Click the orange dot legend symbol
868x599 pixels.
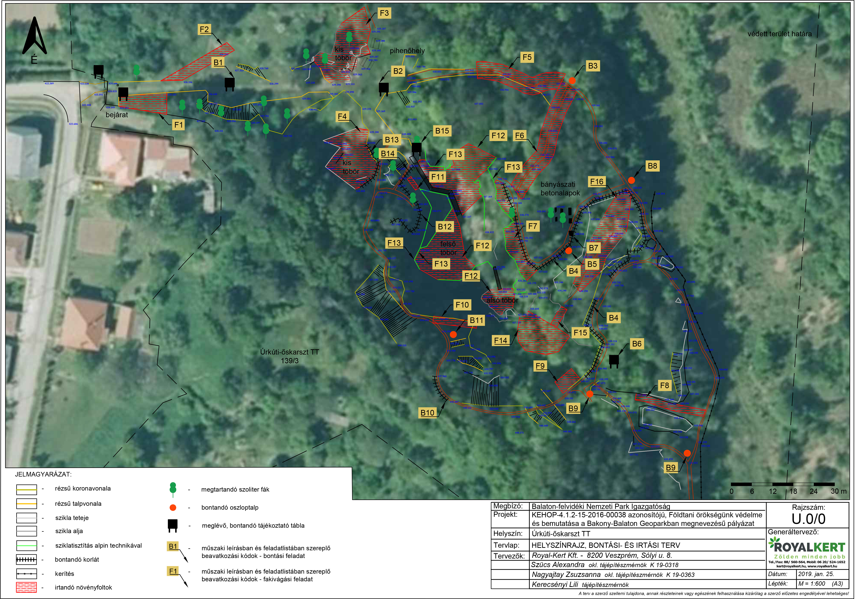pos(173,507)
